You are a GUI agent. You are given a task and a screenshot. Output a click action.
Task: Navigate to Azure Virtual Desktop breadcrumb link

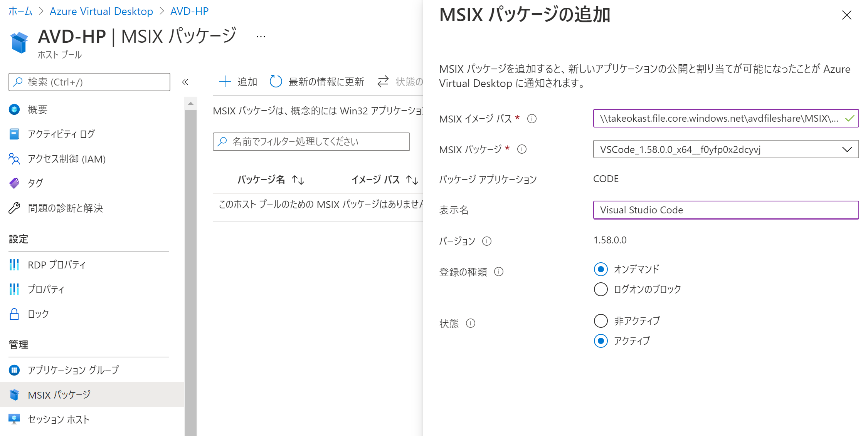click(x=101, y=11)
